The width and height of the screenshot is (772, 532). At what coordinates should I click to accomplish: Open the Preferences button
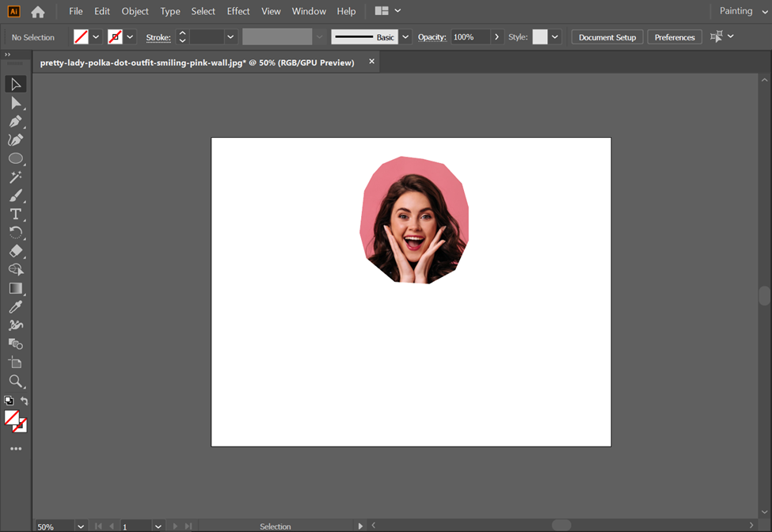tap(675, 37)
